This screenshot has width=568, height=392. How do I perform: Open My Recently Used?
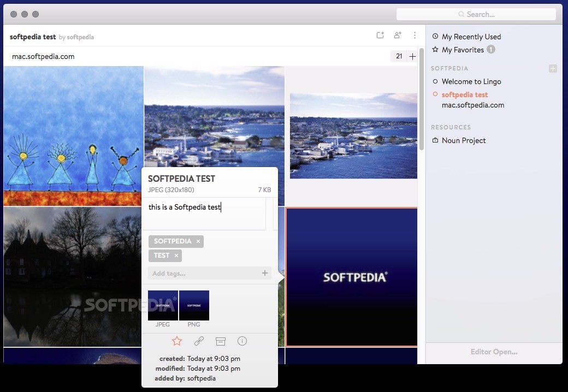point(471,37)
